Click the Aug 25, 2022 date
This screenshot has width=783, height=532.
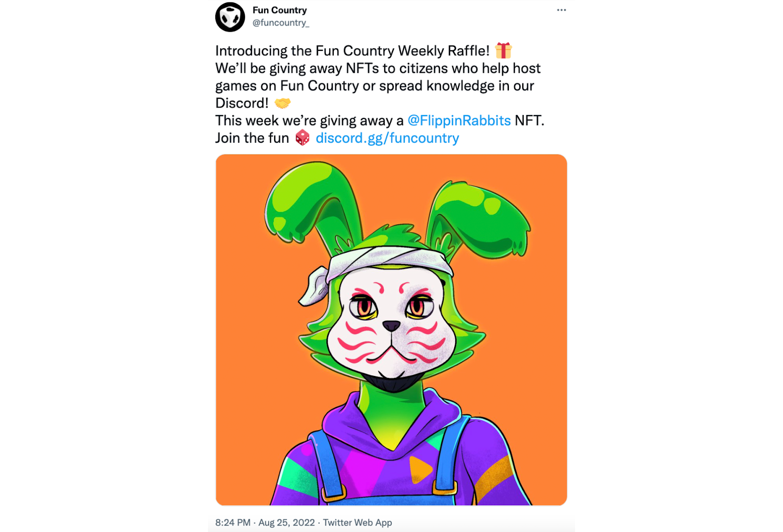286,522
